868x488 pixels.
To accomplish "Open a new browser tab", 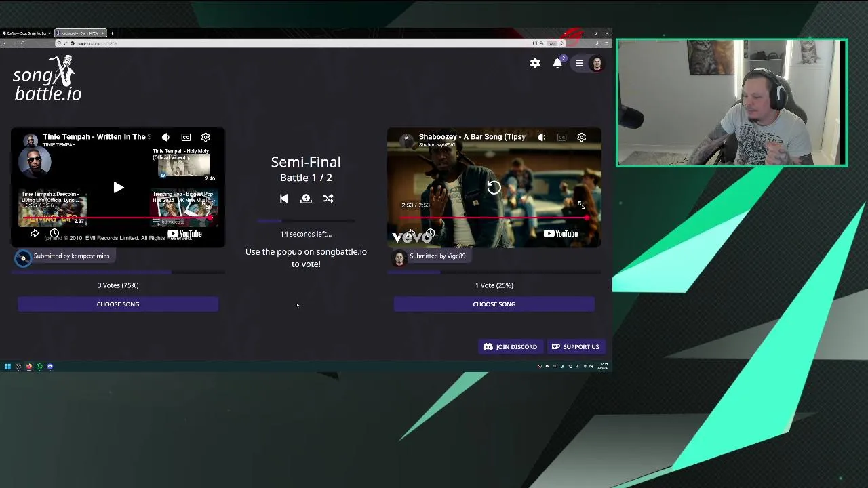I will (112, 33).
